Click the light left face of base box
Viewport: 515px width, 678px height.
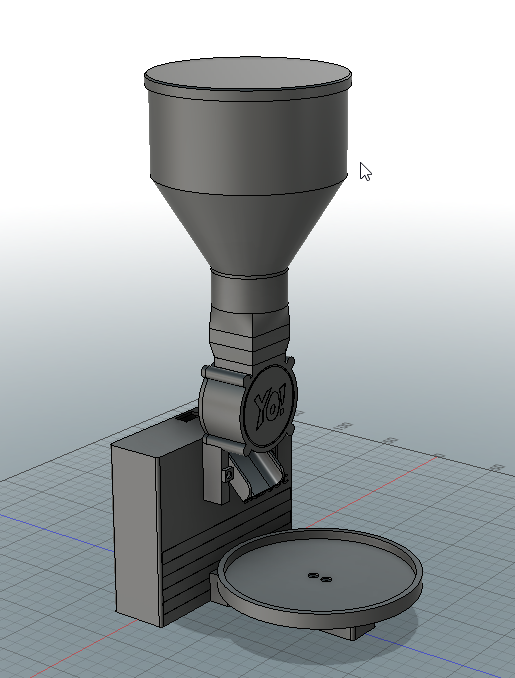(138, 534)
